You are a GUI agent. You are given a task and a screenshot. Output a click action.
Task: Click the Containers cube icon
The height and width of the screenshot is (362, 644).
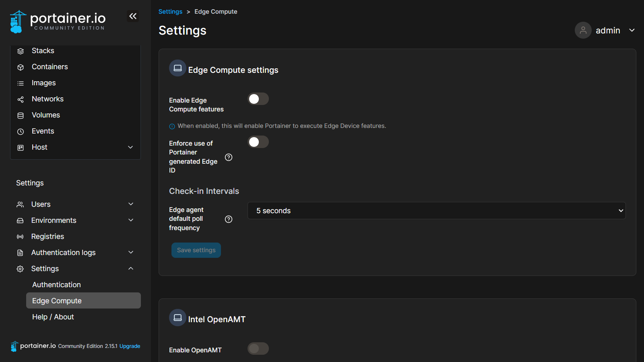click(21, 67)
